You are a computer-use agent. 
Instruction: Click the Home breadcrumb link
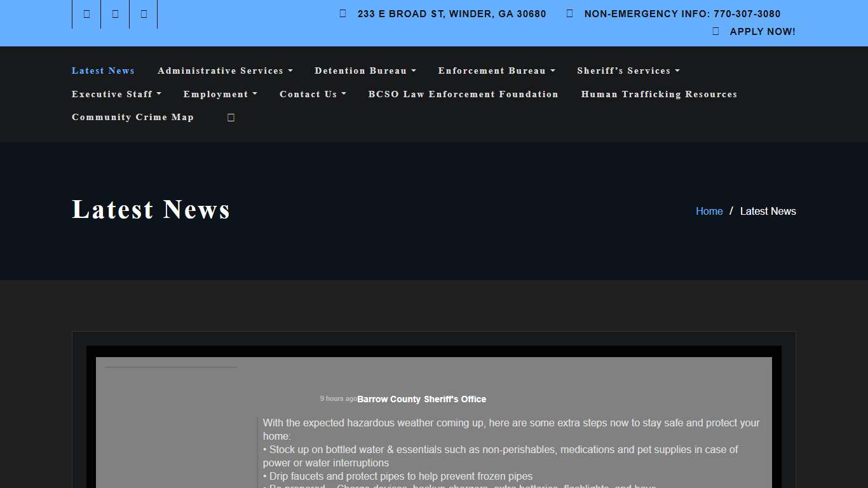tap(709, 211)
